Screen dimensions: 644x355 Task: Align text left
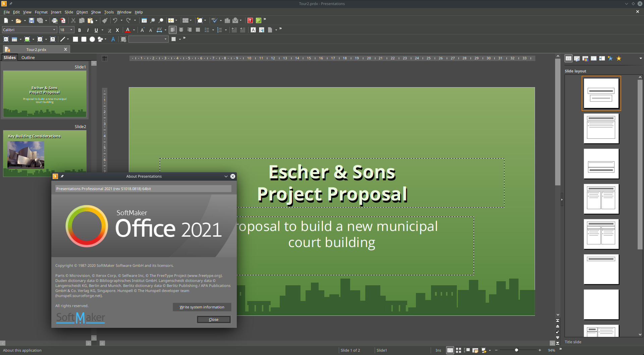(x=173, y=30)
